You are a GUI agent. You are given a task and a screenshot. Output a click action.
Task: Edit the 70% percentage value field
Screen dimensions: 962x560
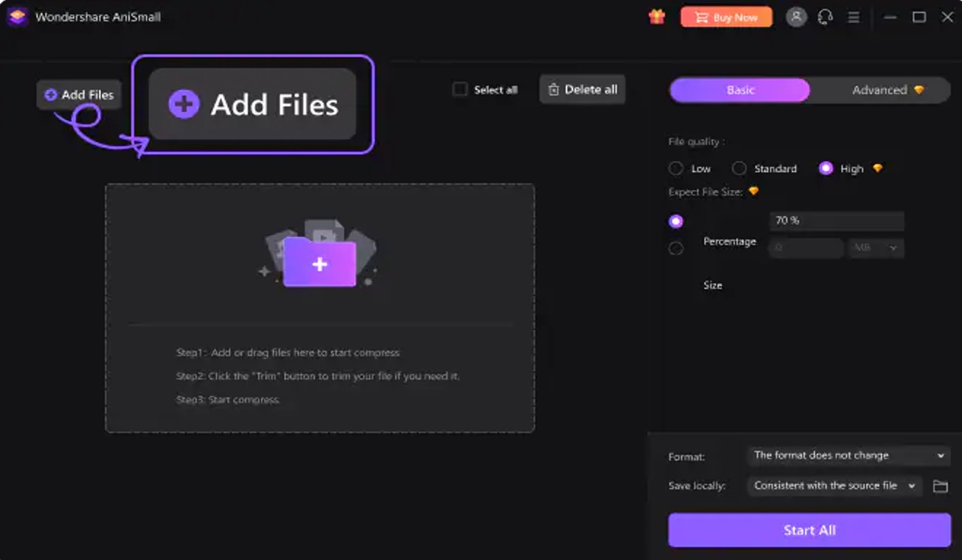point(836,220)
